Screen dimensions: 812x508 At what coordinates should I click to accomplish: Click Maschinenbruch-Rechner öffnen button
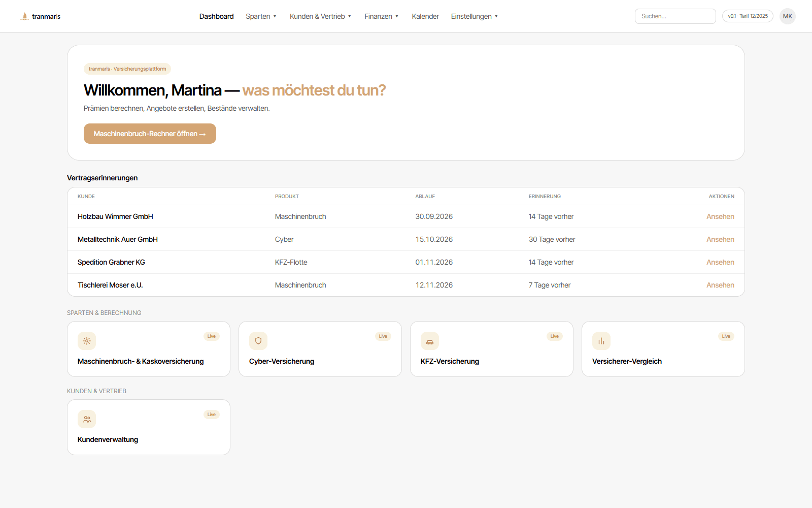click(150, 134)
